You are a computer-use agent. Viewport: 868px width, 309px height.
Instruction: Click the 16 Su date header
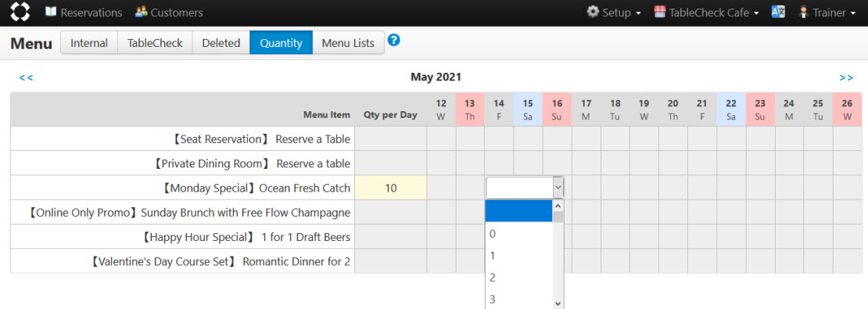pos(557,110)
